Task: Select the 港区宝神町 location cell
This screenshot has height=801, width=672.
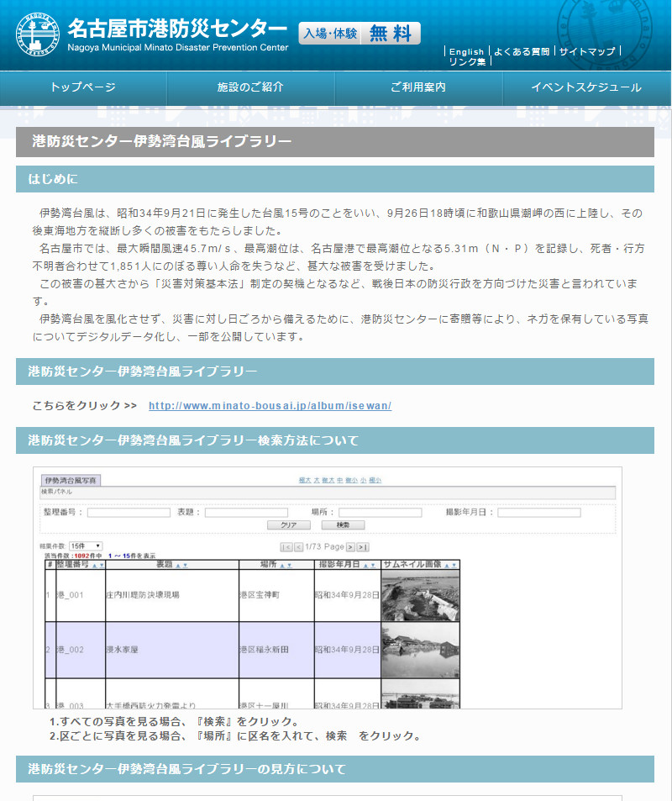Action: pyautogui.click(x=276, y=595)
